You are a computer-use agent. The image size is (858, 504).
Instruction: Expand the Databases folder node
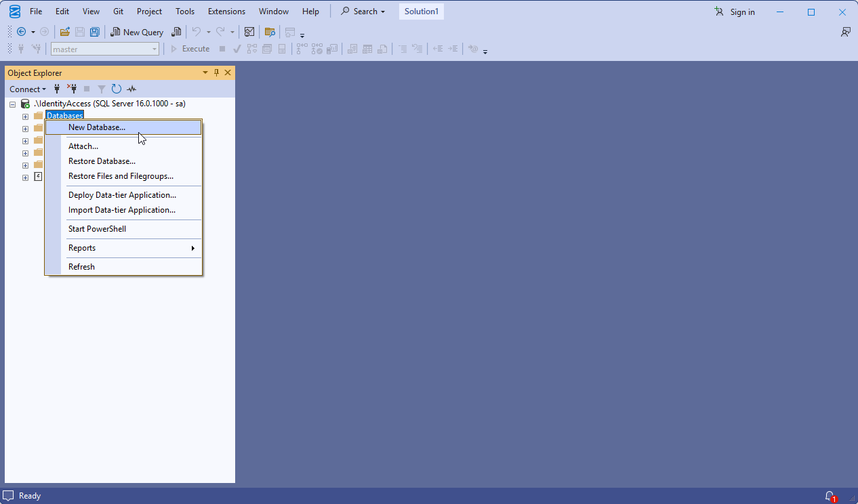(25, 117)
